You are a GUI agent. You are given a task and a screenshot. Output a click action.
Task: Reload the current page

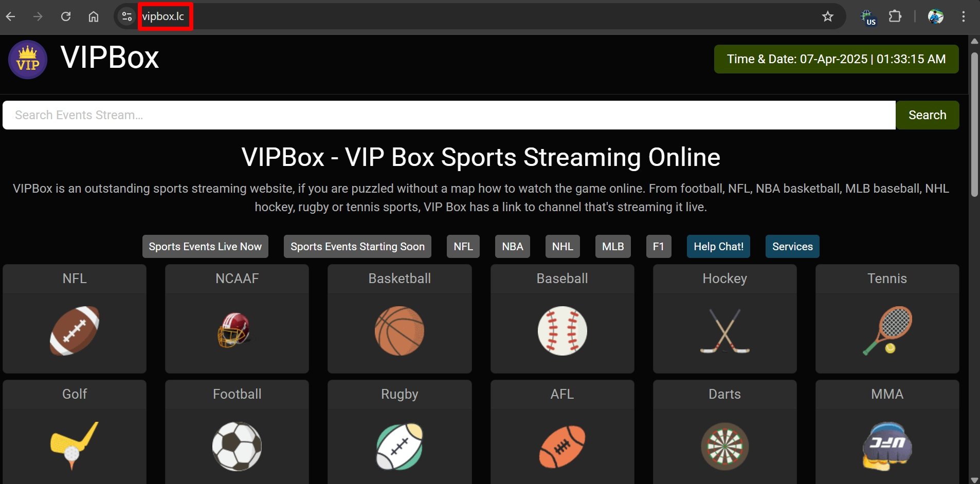coord(66,16)
